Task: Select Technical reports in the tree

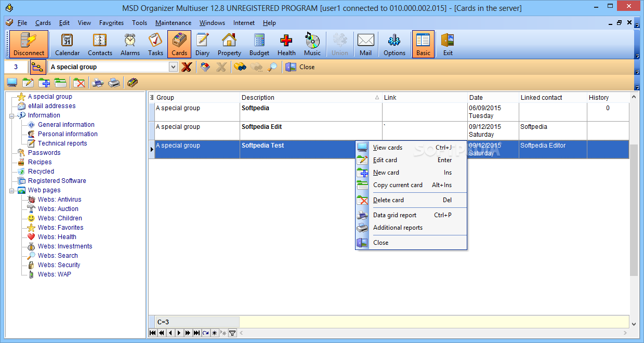Action: pos(62,143)
